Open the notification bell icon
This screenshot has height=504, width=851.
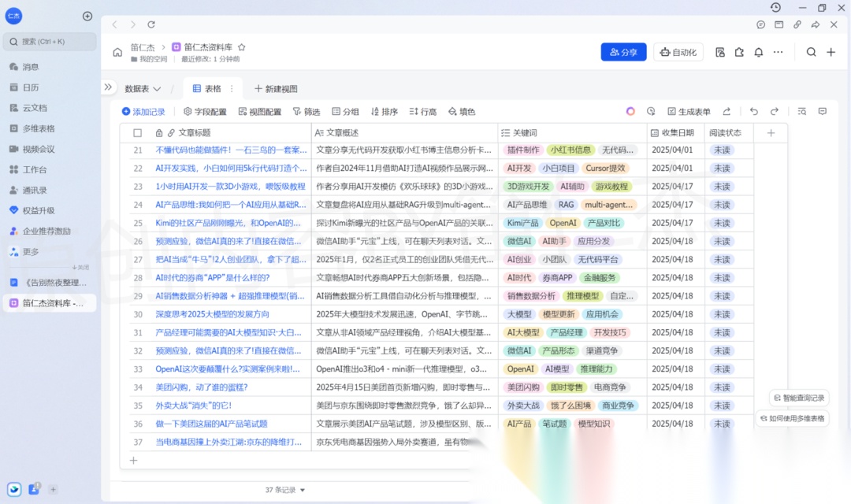point(758,52)
